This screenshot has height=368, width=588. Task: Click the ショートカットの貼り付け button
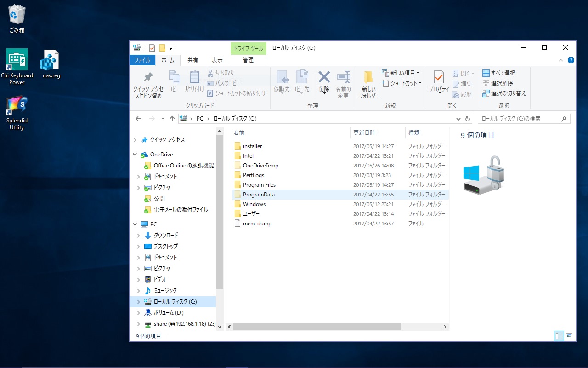[236, 93]
